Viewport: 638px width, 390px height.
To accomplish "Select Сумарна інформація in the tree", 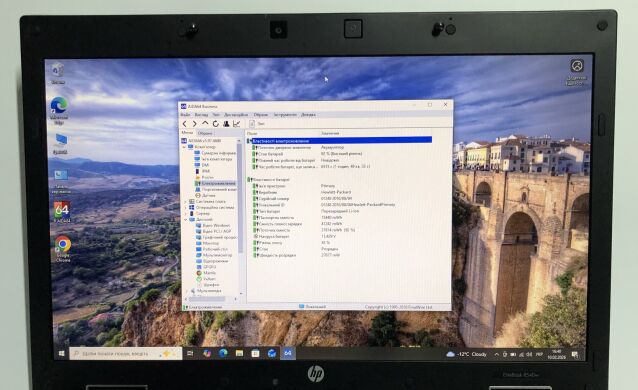I will 215,153.
